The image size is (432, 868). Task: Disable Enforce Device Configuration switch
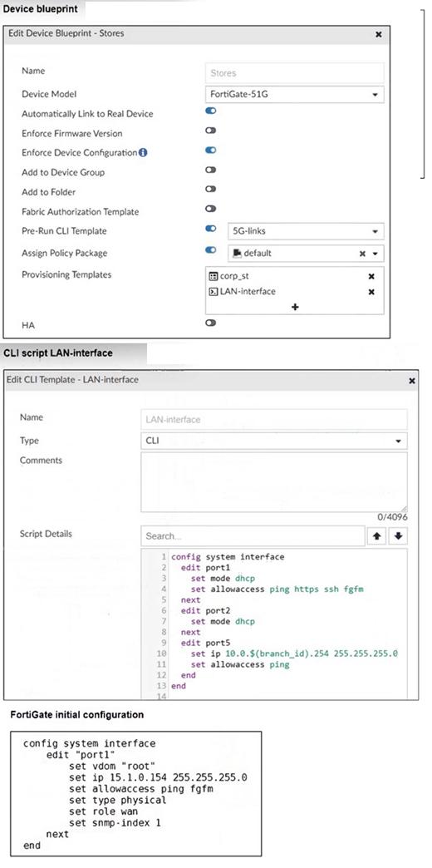coord(210,150)
